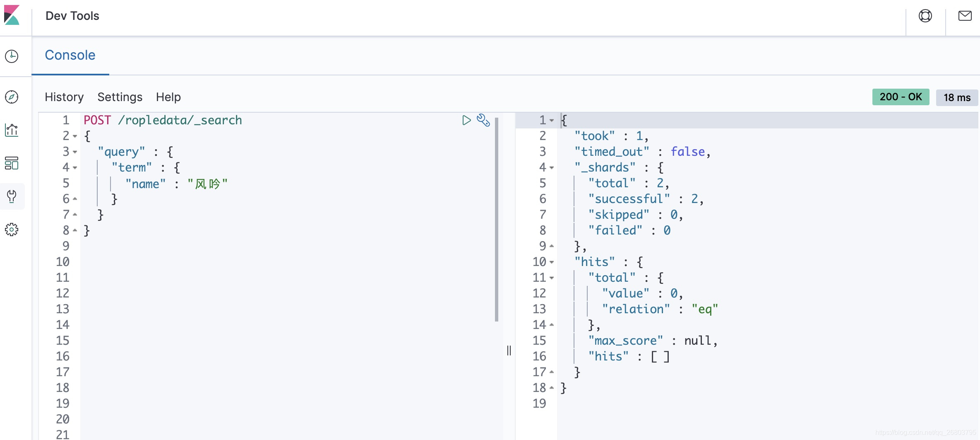Image resolution: width=980 pixels, height=440 pixels.
Task: Click the 200 - OK status badge
Action: 901,97
